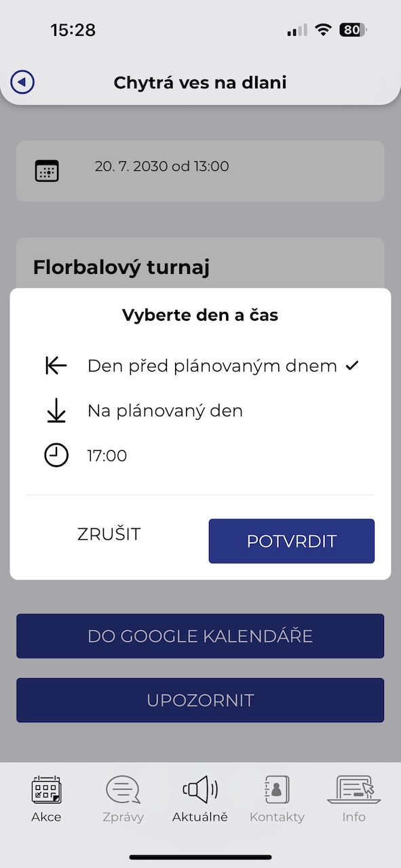Tap the left-arrow day-before icon
This screenshot has width=401, height=868.
point(56,366)
